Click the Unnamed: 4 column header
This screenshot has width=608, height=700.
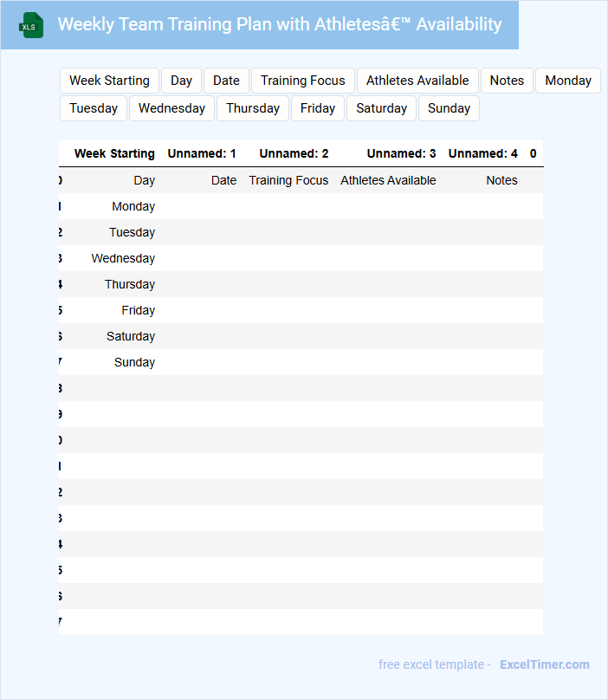coord(483,153)
